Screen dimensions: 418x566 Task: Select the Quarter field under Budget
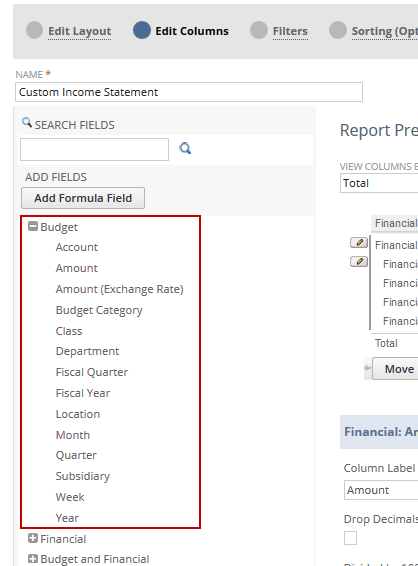click(76, 455)
